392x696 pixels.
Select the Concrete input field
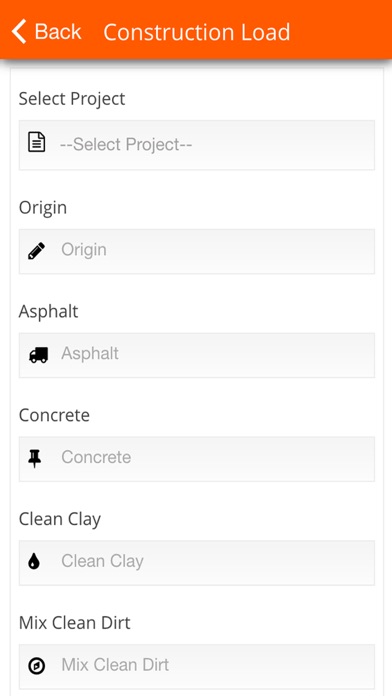click(x=197, y=459)
